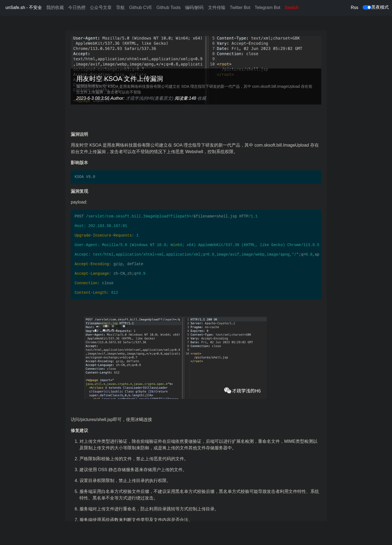Click the 修复建议 heading

(79, 431)
